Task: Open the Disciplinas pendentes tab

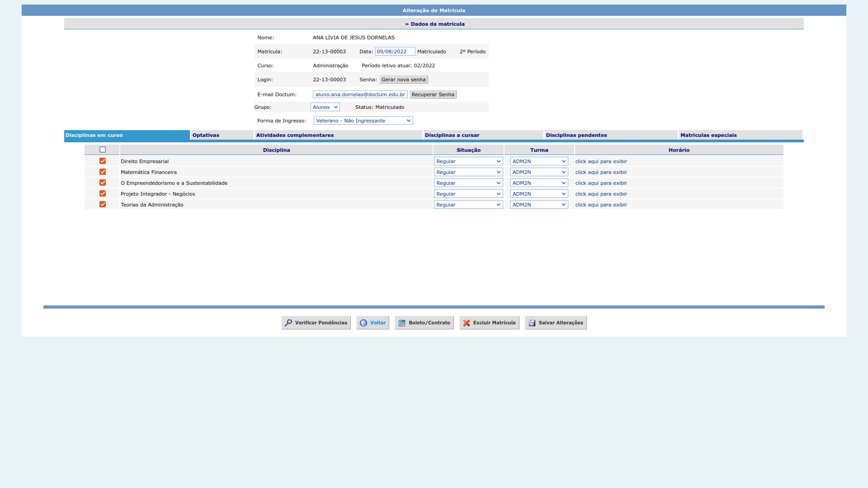Action: click(x=576, y=135)
